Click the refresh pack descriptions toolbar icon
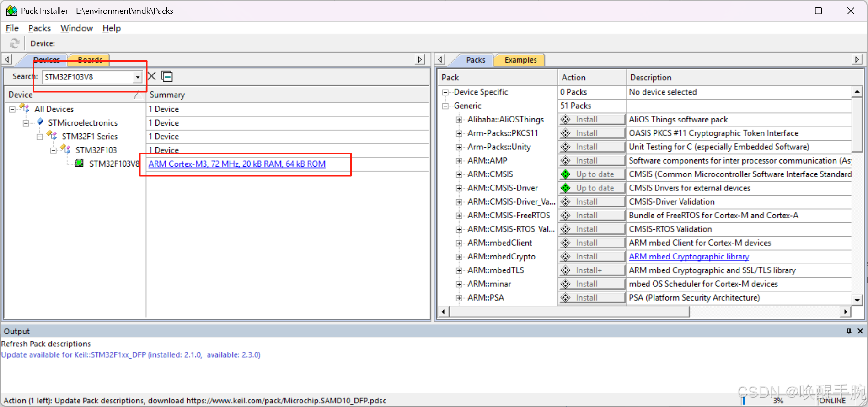Screen dimensions: 868x407 (15, 43)
